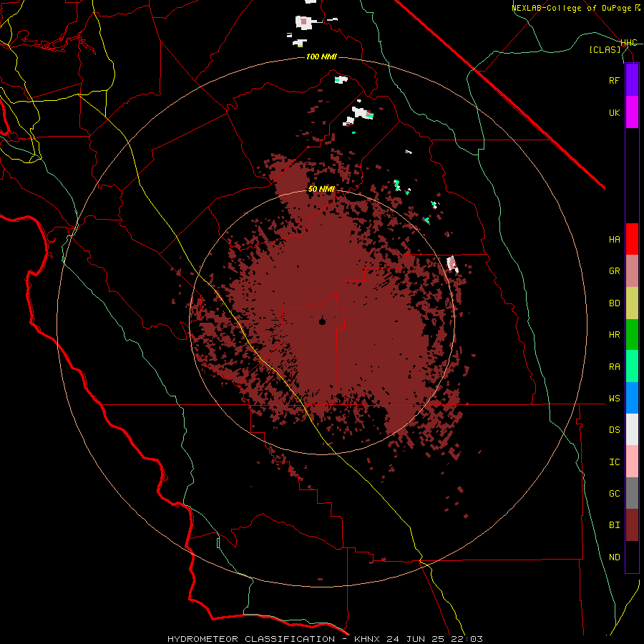Click the WS blue legend swatch
This screenshot has width=644, height=644.
[632, 398]
